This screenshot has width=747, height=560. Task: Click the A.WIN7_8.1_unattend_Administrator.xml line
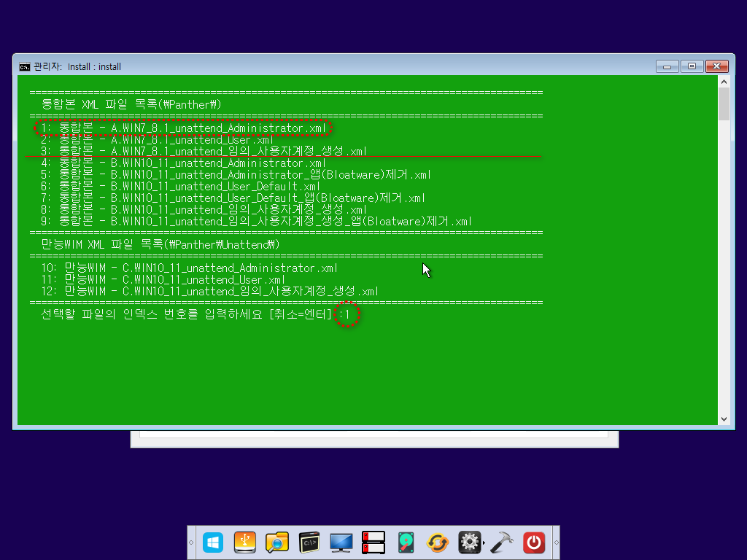[x=183, y=128]
